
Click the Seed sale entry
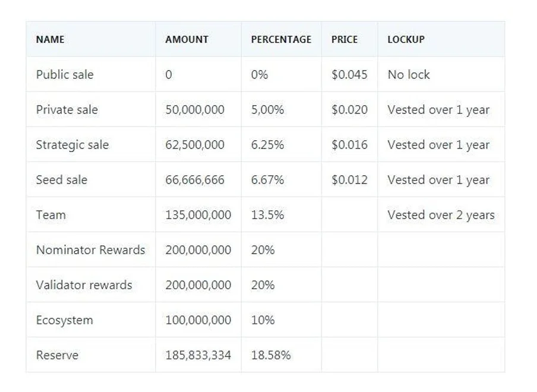pyautogui.click(x=62, y=179)
